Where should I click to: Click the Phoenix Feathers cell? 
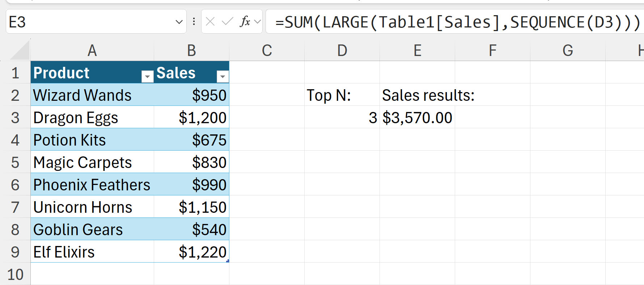pos(92,185)
